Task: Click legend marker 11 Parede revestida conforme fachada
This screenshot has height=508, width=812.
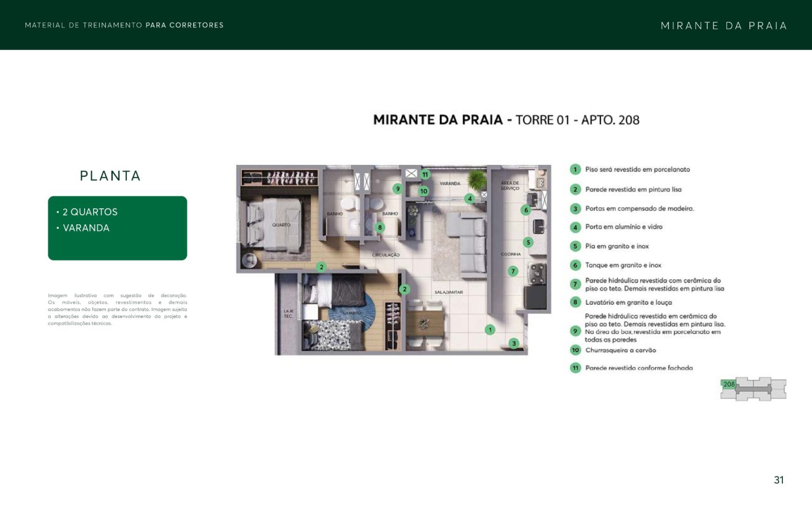Action: [x=575, y=368]
